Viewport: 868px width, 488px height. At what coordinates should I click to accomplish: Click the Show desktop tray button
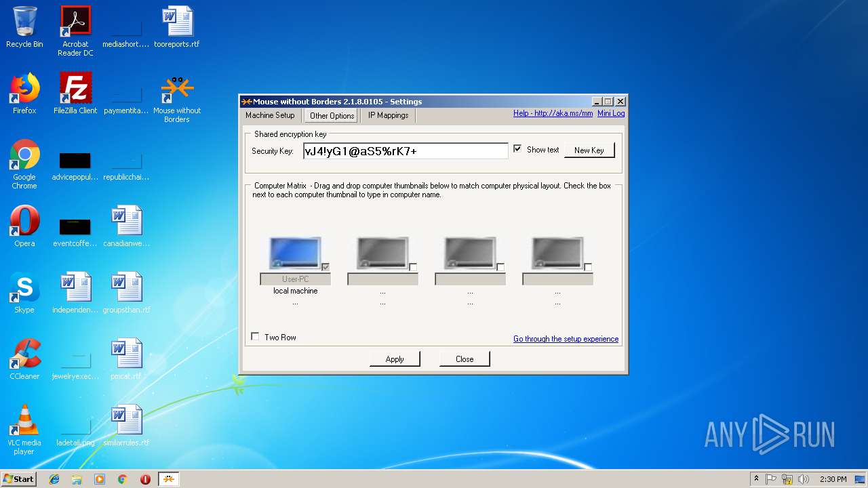tap(861, 479)
